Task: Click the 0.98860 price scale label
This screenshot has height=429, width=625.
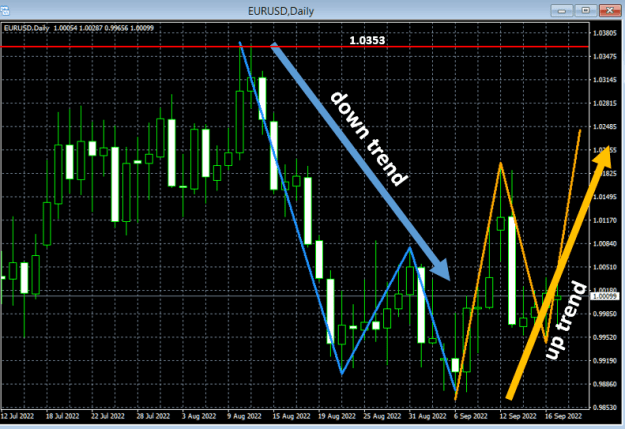Action: point(605,384)
